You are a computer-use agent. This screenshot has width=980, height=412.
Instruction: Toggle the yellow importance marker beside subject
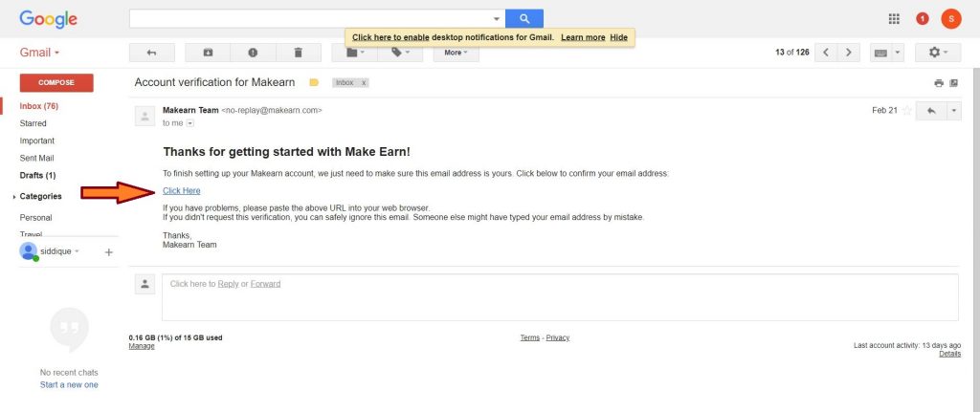(314, 83)
